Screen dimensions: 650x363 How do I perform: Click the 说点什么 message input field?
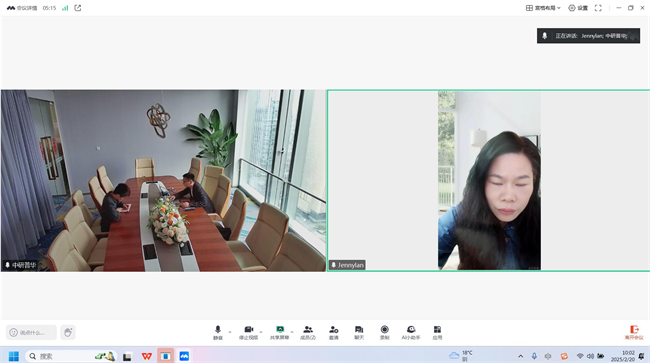pos(32,332)
